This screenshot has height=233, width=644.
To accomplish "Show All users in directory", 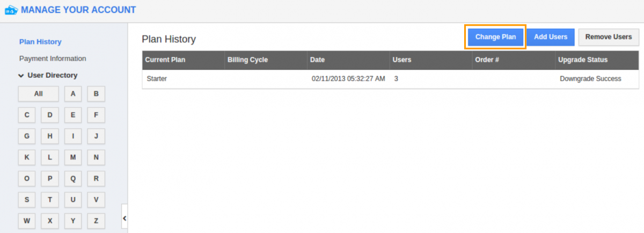I will tap(38, 94).
